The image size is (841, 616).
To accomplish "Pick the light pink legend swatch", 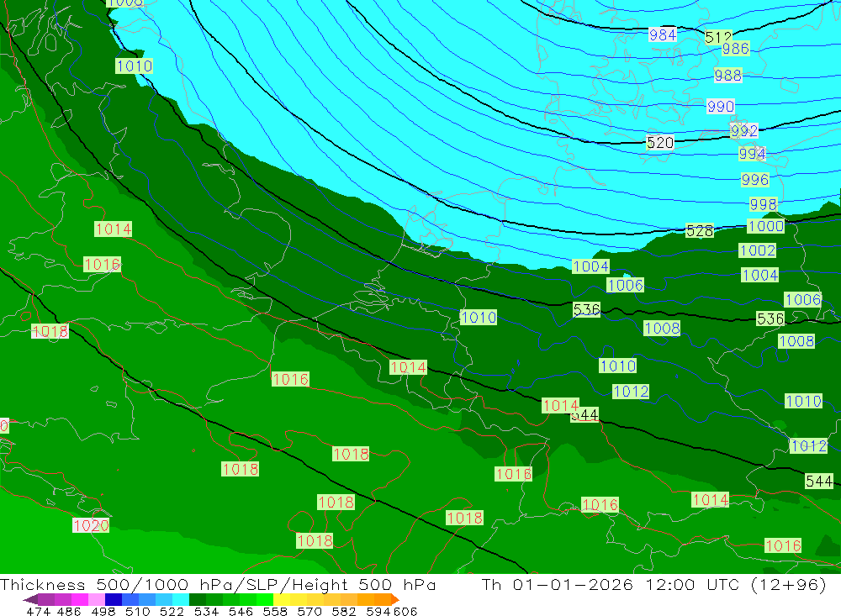I will [97, 599].
